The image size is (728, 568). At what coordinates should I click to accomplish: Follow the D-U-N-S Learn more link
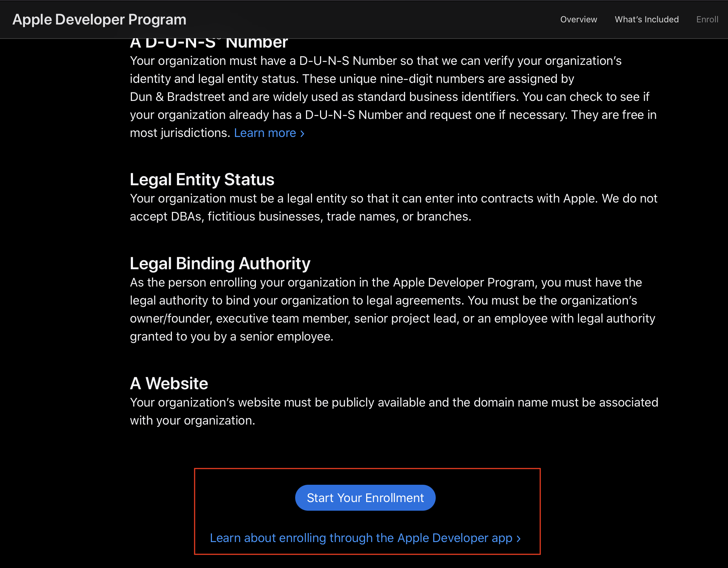point(269,133)
